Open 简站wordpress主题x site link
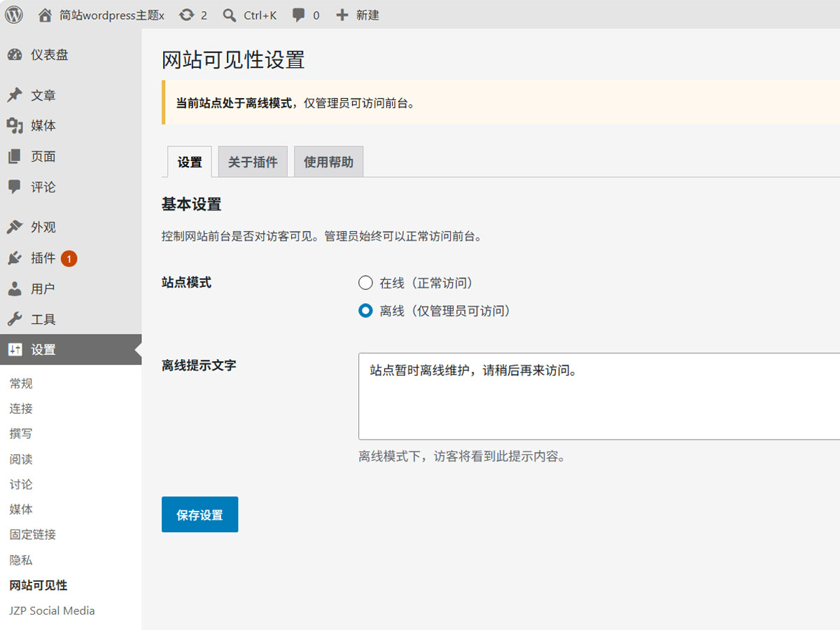 pos(112,15)
